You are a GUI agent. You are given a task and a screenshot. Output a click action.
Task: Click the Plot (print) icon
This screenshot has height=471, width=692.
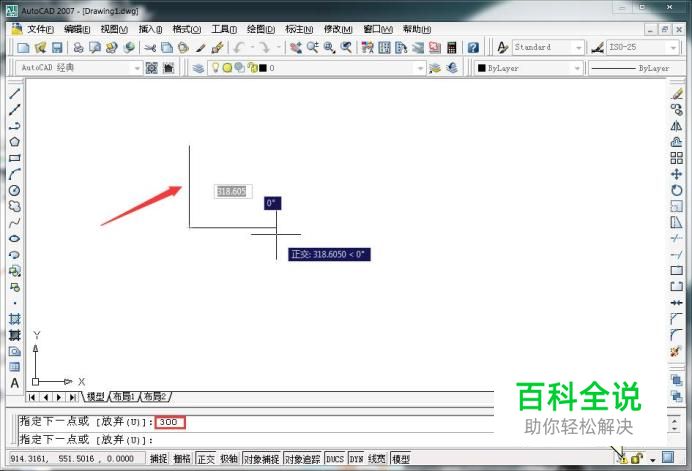tap(79, 47)
